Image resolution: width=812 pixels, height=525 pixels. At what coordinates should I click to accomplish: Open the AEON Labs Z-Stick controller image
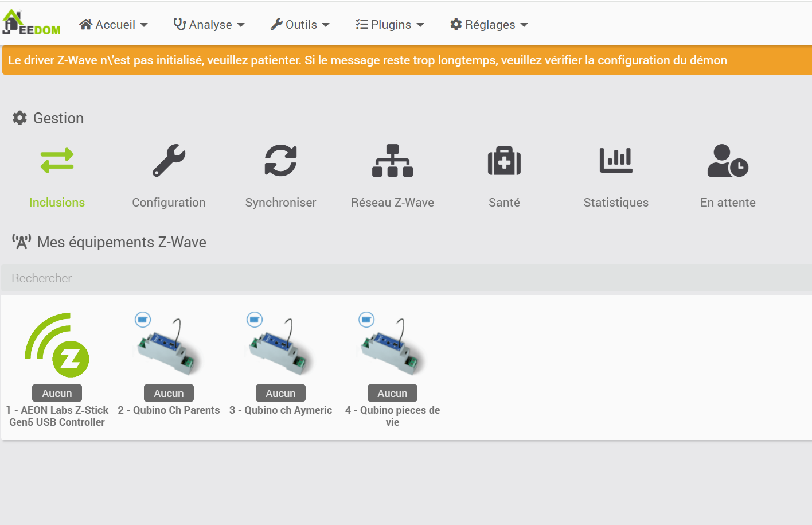point(57,345)
